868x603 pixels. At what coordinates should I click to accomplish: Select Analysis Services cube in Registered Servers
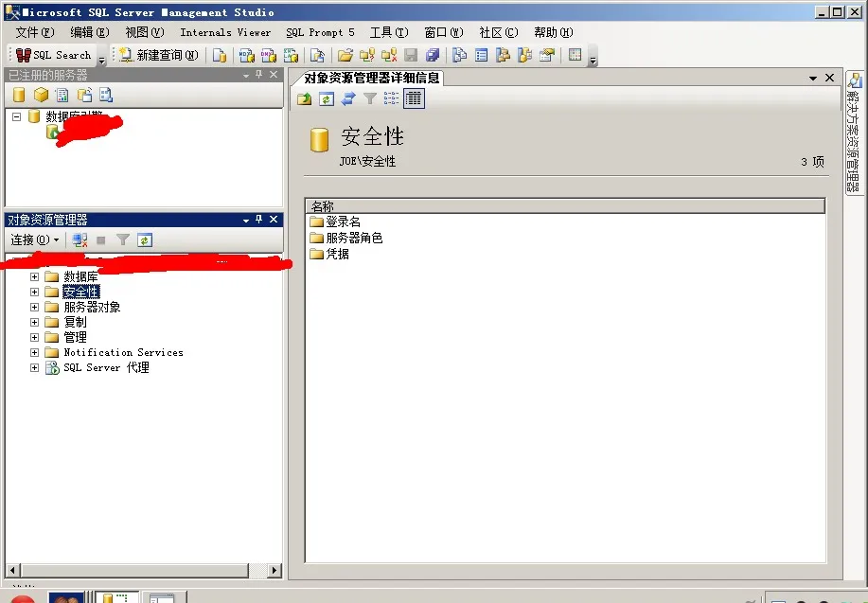coord(41,96)
